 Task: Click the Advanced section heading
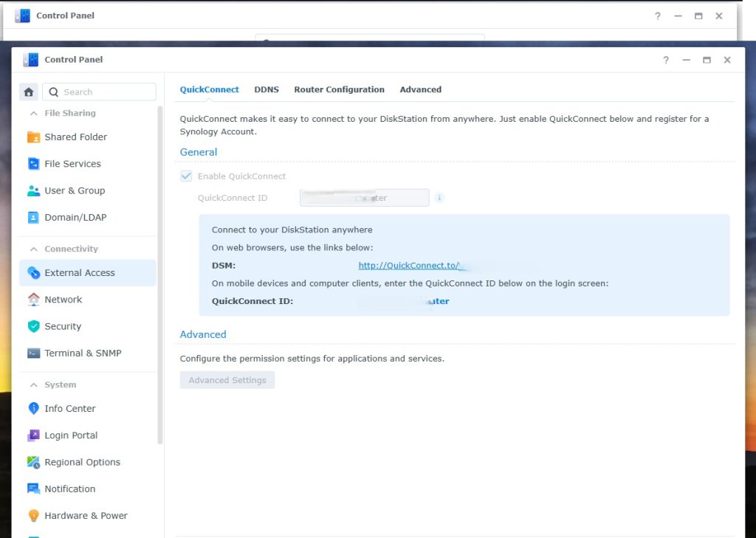click(x=203, y=334)
